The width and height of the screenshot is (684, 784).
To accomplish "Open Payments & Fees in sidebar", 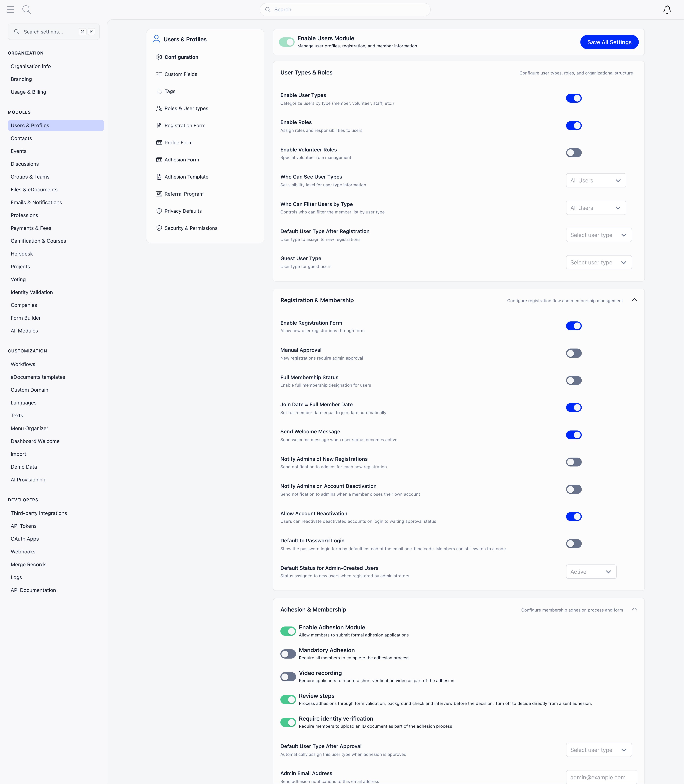I will point(31,228).
